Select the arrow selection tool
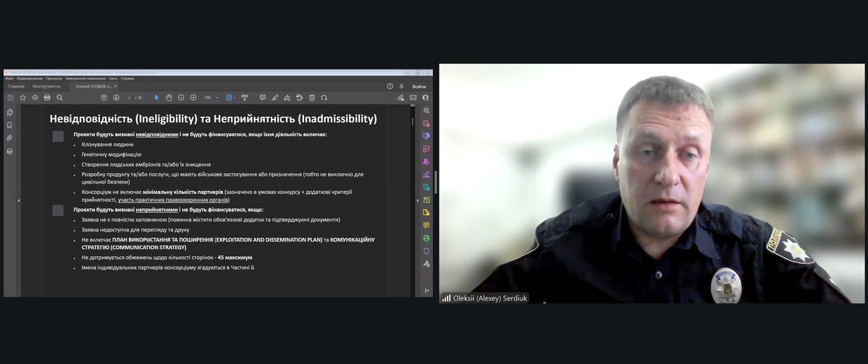Screen dimensions: 868x364 [156, 98]
